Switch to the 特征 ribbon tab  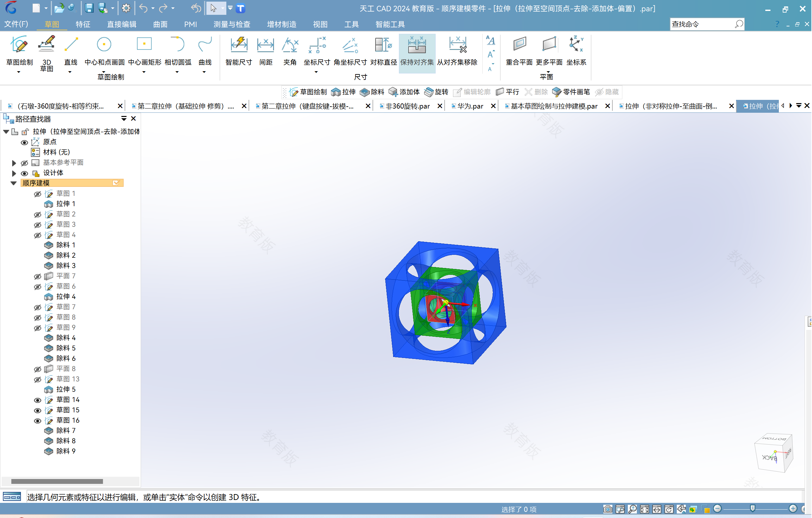(x=83, y=24)
